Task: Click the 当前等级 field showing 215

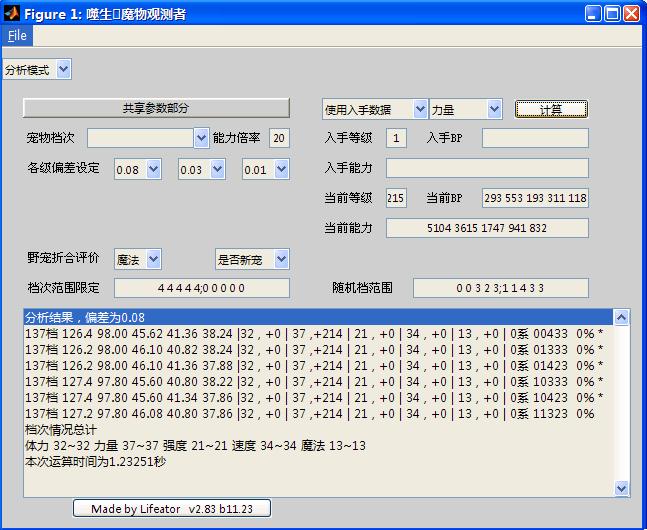Action: [x=396, y=198]
